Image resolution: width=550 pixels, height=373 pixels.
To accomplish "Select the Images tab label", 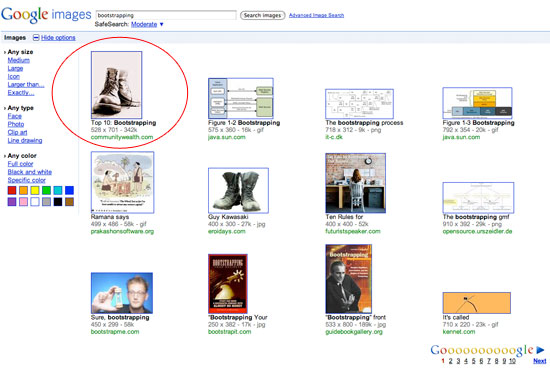I will [x=15, y=38].
